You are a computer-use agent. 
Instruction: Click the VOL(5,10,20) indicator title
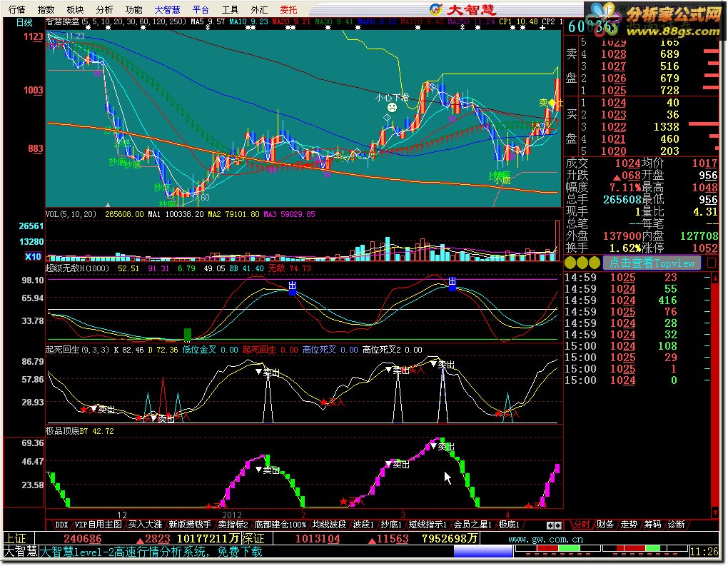point(71,214)
